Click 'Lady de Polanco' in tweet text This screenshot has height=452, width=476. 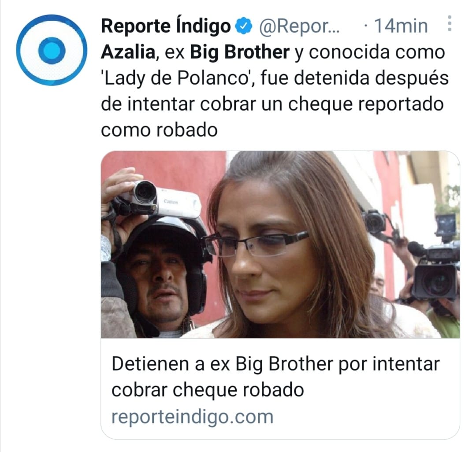(175, 78)
